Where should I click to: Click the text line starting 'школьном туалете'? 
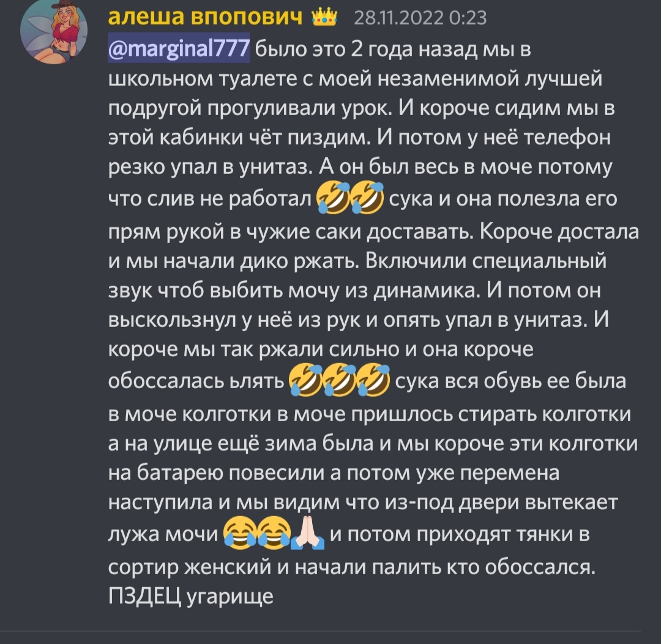(x=355, y=78)
